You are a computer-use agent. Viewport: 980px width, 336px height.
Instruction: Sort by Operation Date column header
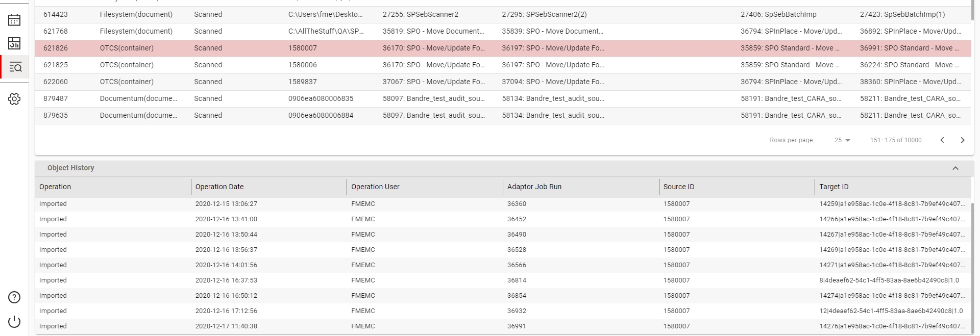[219, 187]
